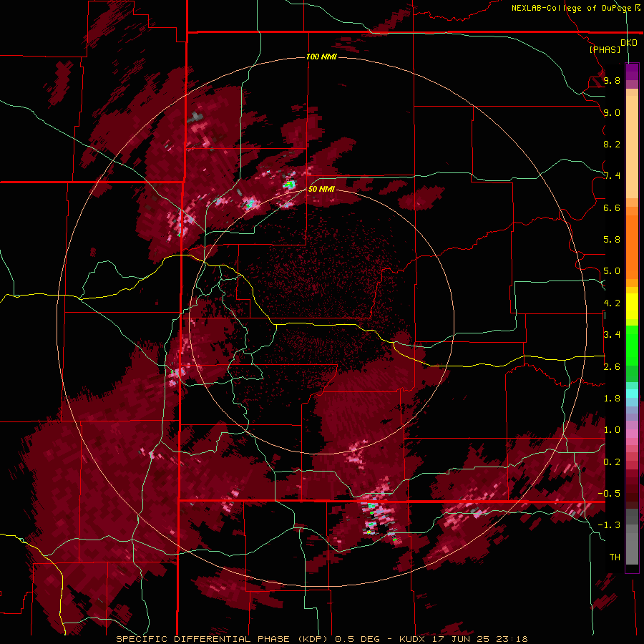Click the 0.5 DEG elevation text
Viewport: 644px width, 644px height.
coord(358,639)
